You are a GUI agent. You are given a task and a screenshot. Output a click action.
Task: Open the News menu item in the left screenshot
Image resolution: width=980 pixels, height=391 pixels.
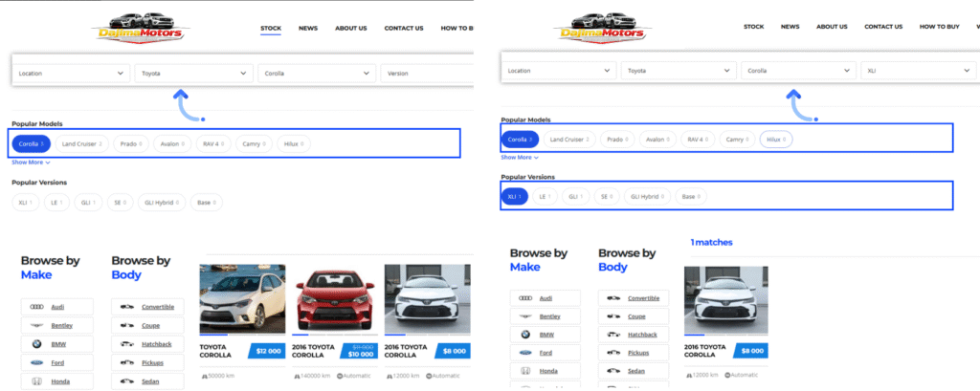tap(307, 29)
